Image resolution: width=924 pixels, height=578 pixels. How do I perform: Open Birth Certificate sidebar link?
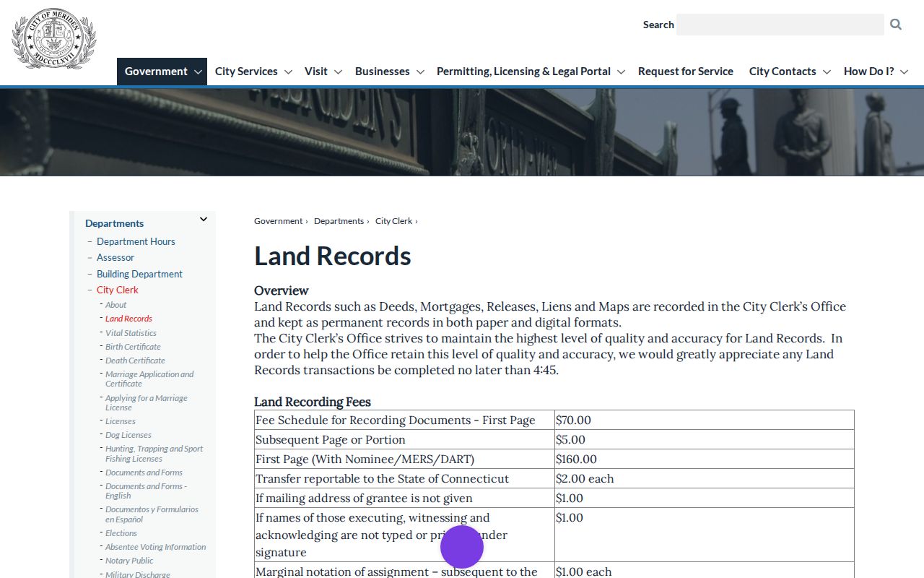pos(133,347)
